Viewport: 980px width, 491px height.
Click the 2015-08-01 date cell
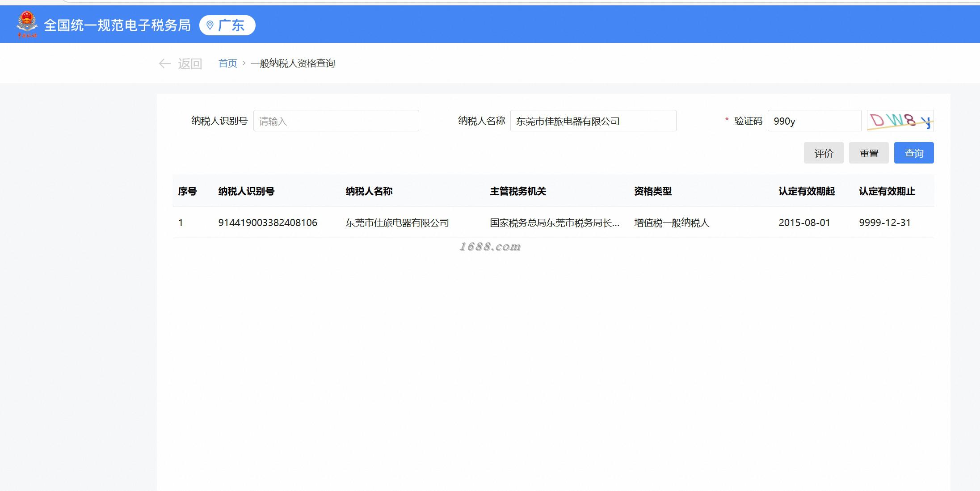[x=804, y=222]
